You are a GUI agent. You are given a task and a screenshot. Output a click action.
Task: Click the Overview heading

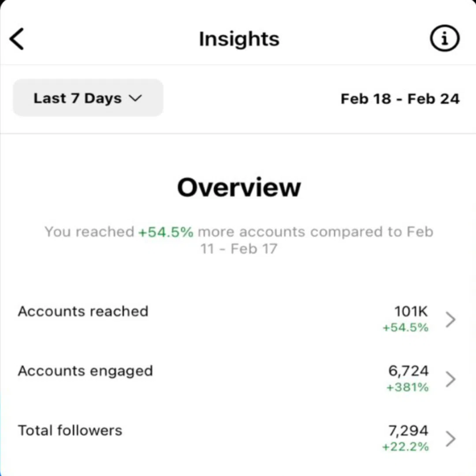point(239,187)
